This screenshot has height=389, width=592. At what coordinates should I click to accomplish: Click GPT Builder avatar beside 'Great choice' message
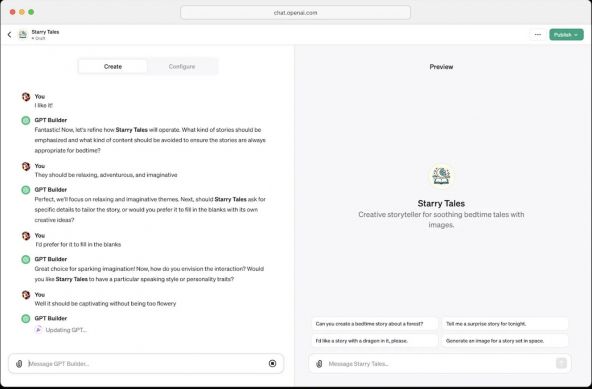[x=26, y=259]
